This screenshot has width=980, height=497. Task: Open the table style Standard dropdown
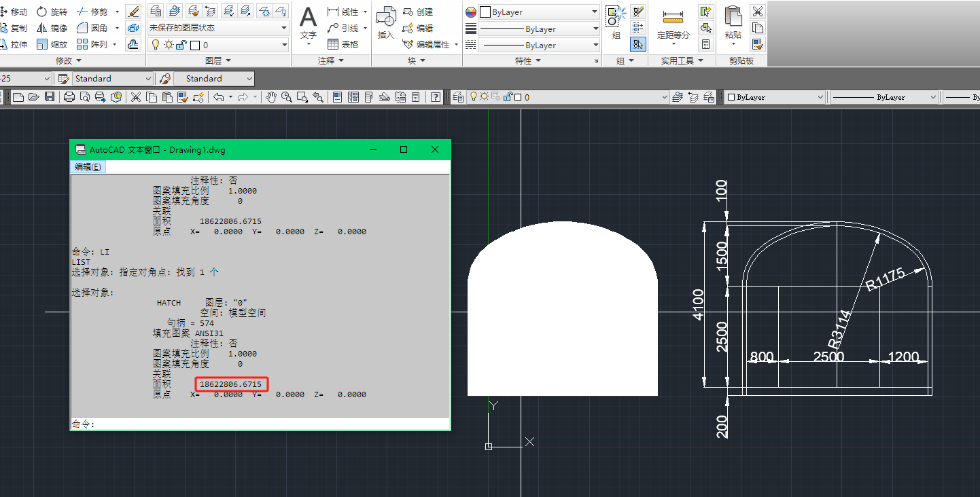pyautogui.click(x=111, y=79)
